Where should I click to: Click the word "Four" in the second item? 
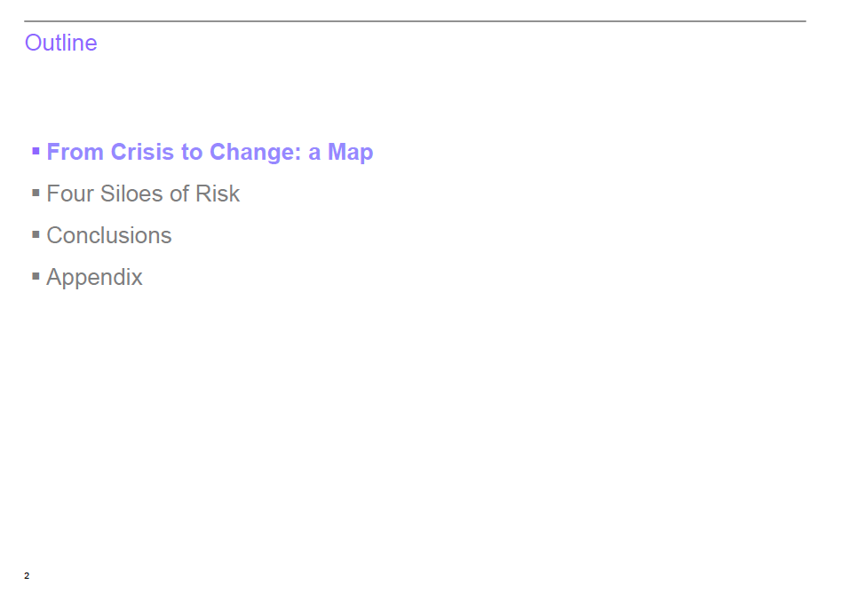(68, 193)
